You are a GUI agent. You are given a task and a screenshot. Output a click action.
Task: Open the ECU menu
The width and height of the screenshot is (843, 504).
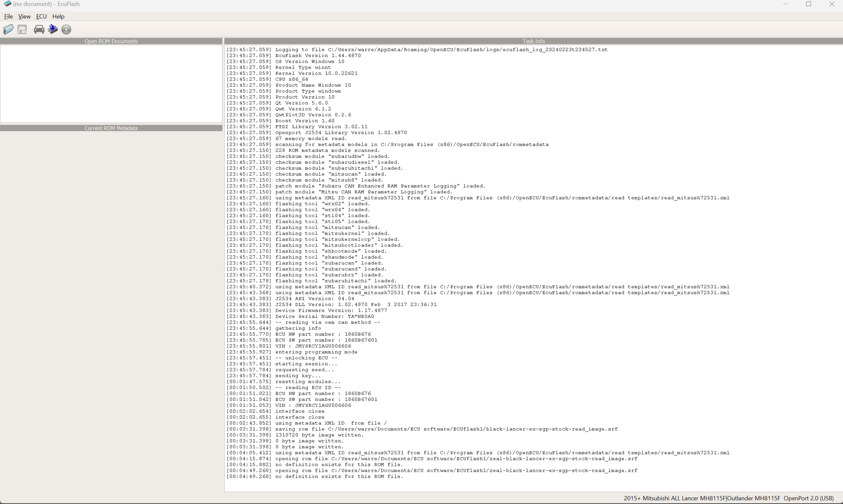(41, 16)
